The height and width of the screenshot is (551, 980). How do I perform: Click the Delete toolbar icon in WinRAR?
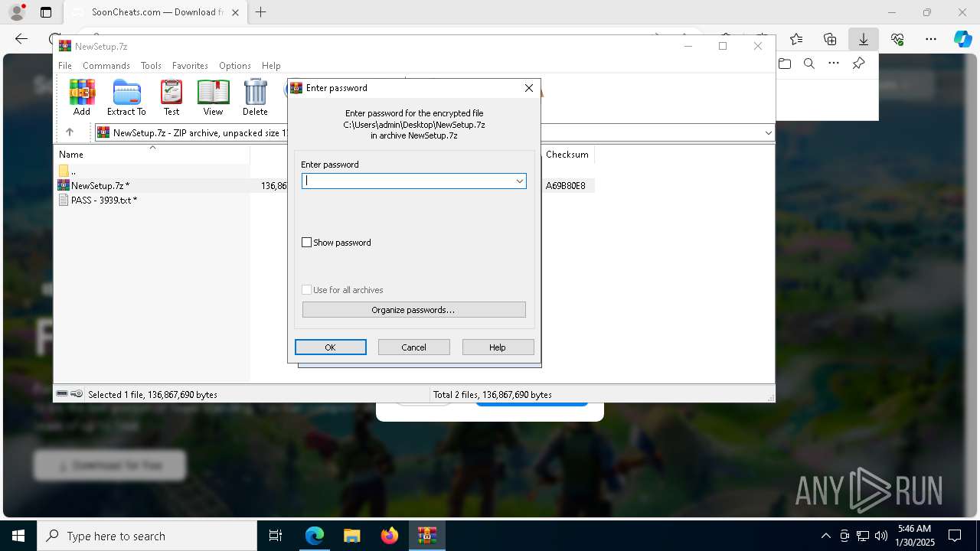(255, 98)
